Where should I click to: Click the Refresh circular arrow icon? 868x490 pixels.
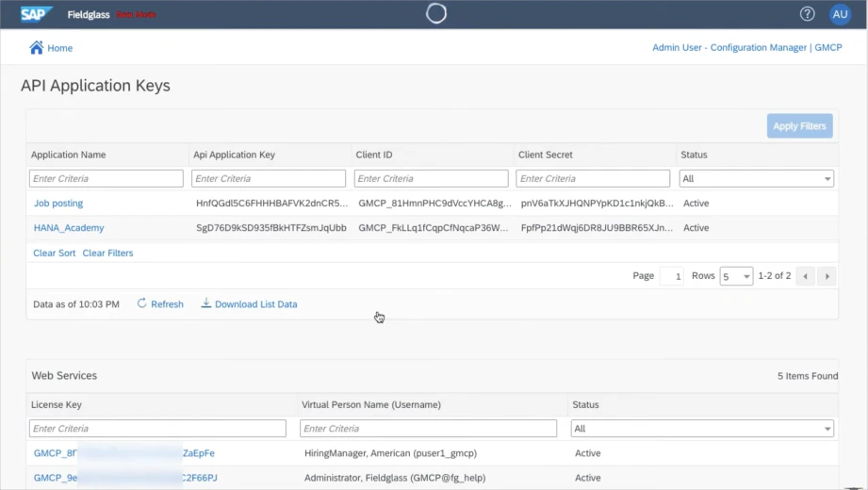(141, 302)
